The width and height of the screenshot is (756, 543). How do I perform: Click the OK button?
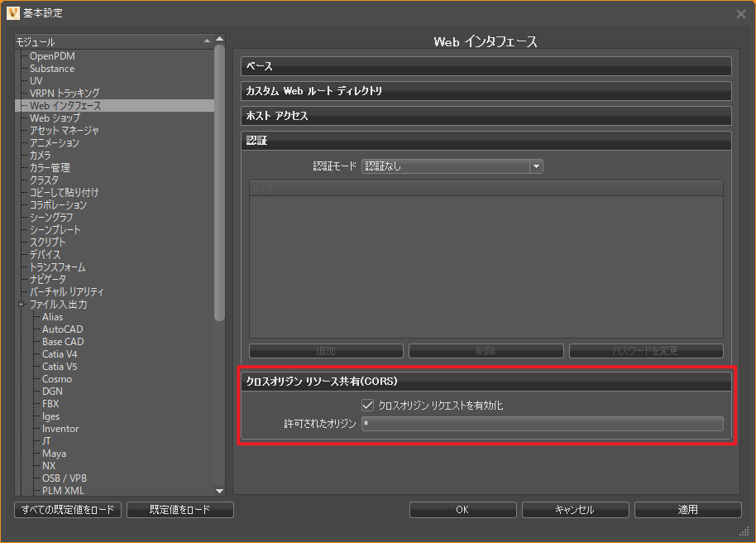(x=462, y=509)
